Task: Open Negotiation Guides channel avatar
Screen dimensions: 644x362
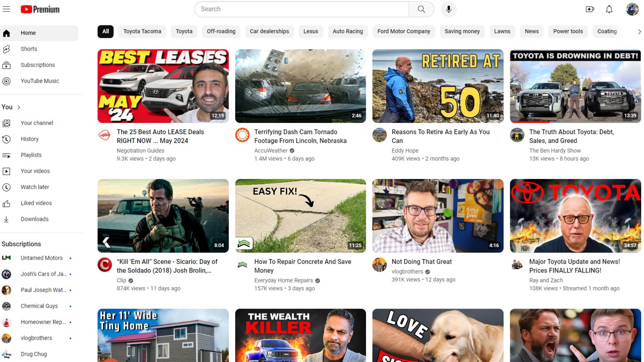Action: (x=105, y=135)
